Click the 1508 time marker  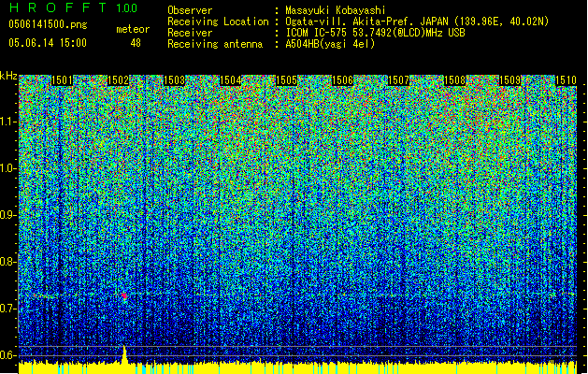pos(454,80)
